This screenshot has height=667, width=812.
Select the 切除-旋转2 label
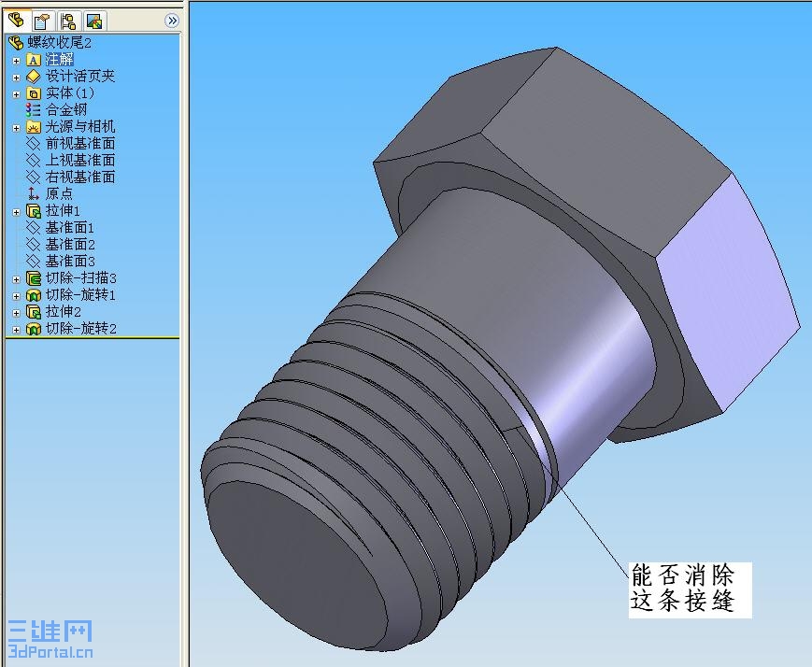coord(80,328)
